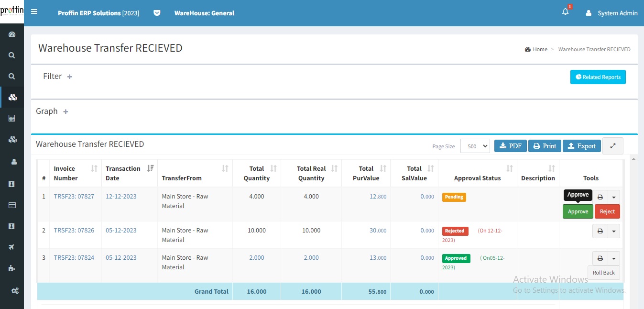Click the first search icon in sidebar
The height and width of the screenshot is (309, 644).
tap(12, 55)
